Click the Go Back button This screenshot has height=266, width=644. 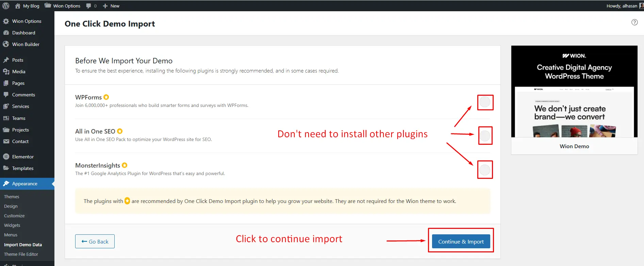[95, 241]
